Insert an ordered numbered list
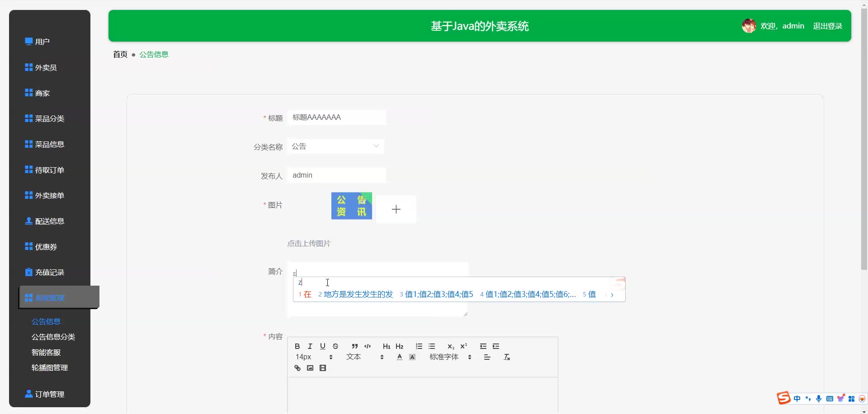Image resolution: width=868 pixels, height=414 pixels. [x=419, y=346]
